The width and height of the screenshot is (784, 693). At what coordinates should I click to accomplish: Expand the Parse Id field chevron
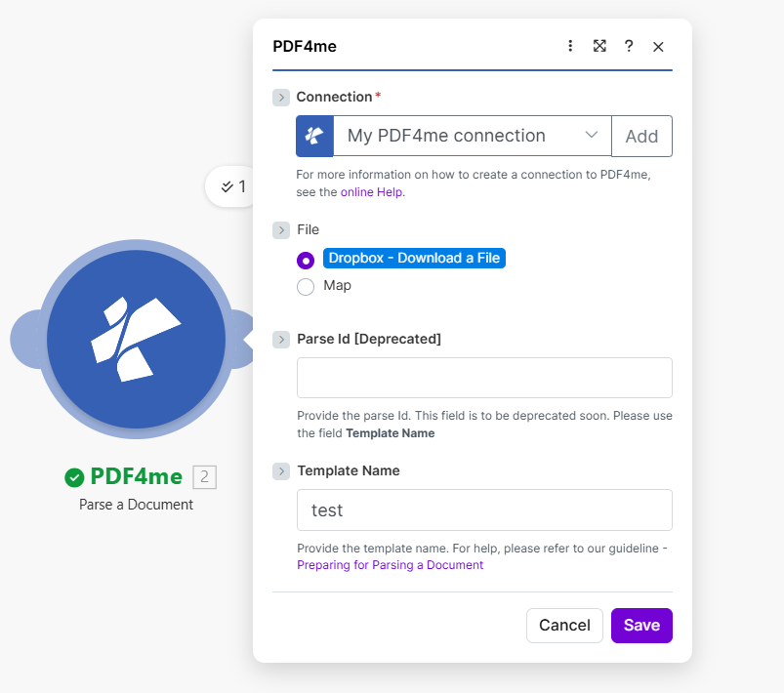pyautogui.click(x=281, y=340)
